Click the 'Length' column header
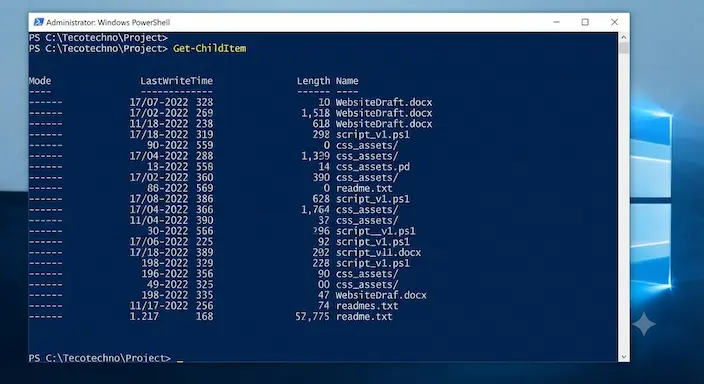This screenshot has height=384, width=704. click(313, 81)
